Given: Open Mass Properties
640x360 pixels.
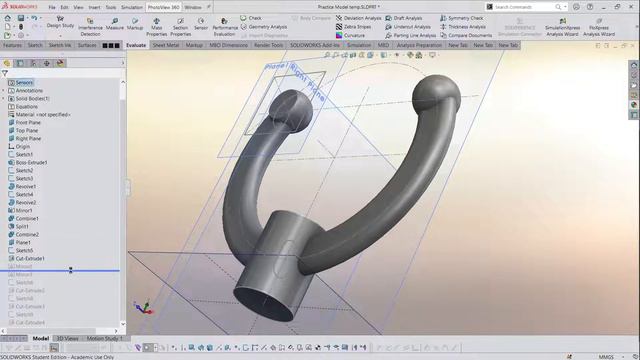Looking at the screenshot, I should click(x=156, y=27).
